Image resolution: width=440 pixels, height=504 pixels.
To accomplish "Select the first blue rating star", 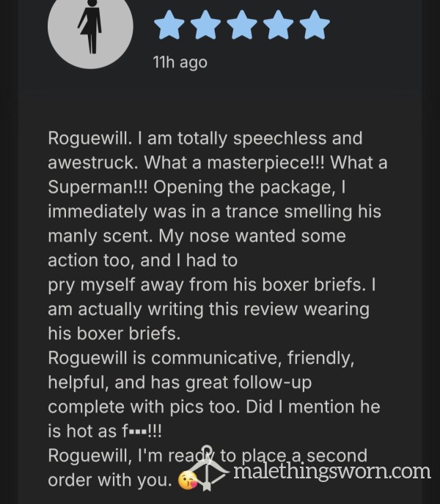I will tap(169, 25).
